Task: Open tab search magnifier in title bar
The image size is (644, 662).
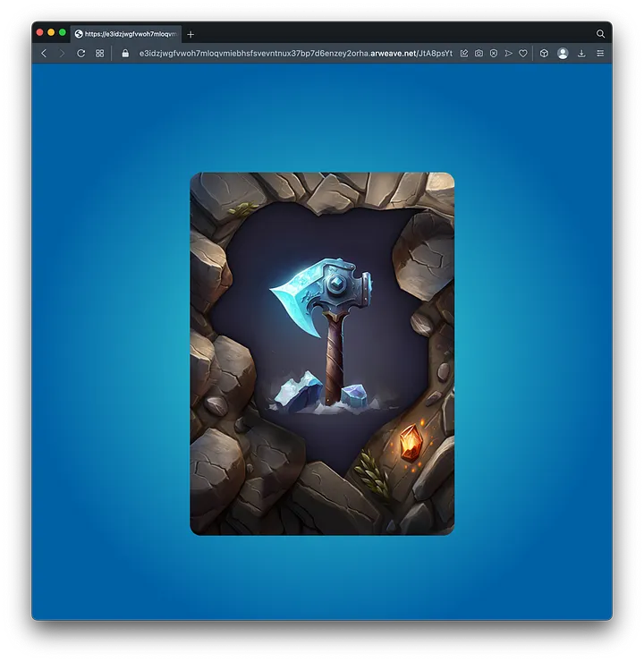Action: tap(600, 34)
